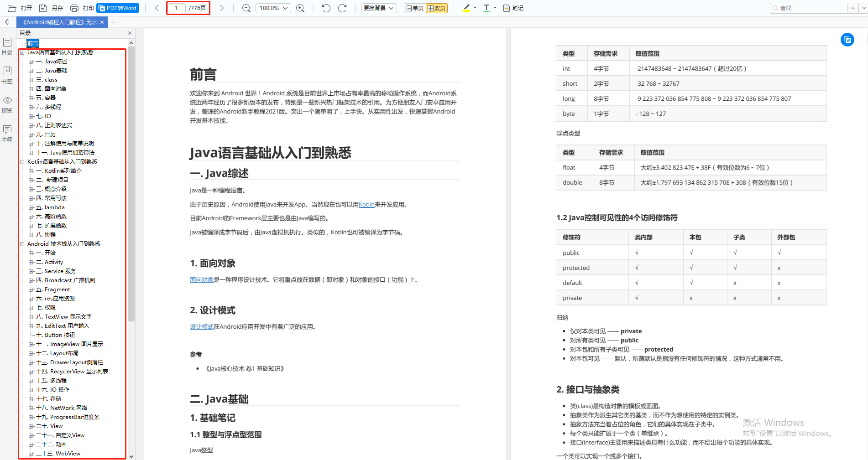The height and width of the screenshot is (460, 868).
Task: Expand the 一. Java综述 node
Action: [x=31, y=62]
